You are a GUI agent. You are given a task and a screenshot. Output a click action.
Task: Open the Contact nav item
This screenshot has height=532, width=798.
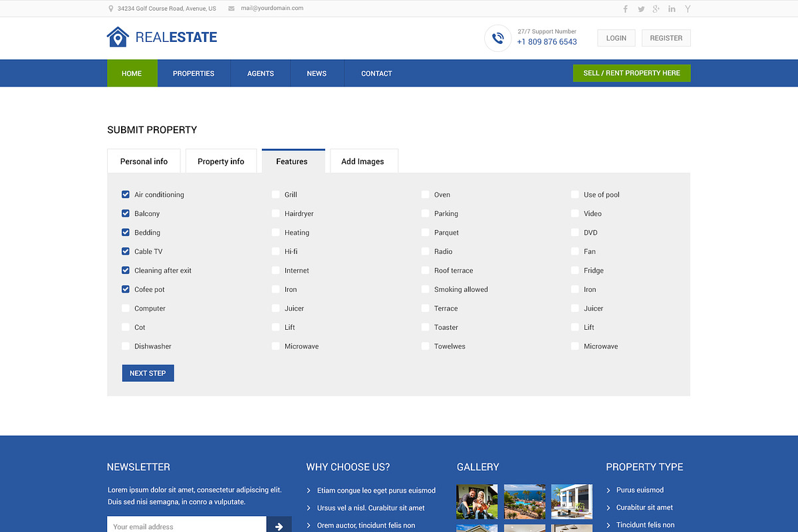click(x=376, y=73)
